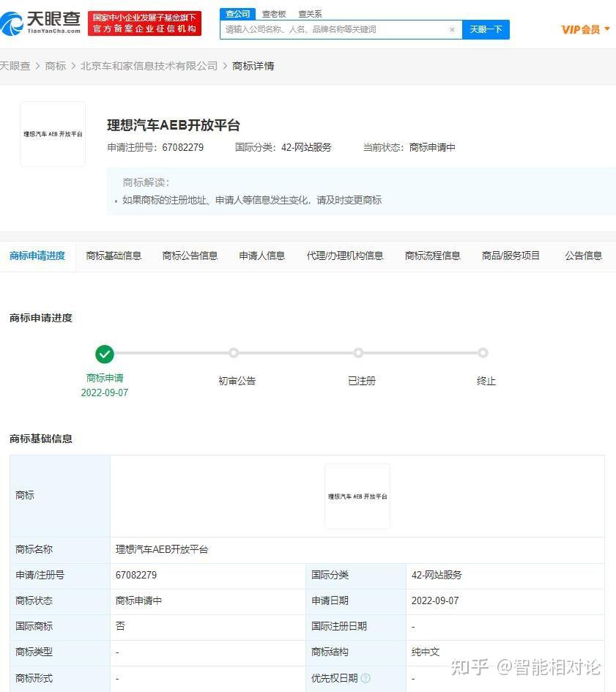Switch to the 查老板 tab
616x692 pixels.
tap(273, 13)
